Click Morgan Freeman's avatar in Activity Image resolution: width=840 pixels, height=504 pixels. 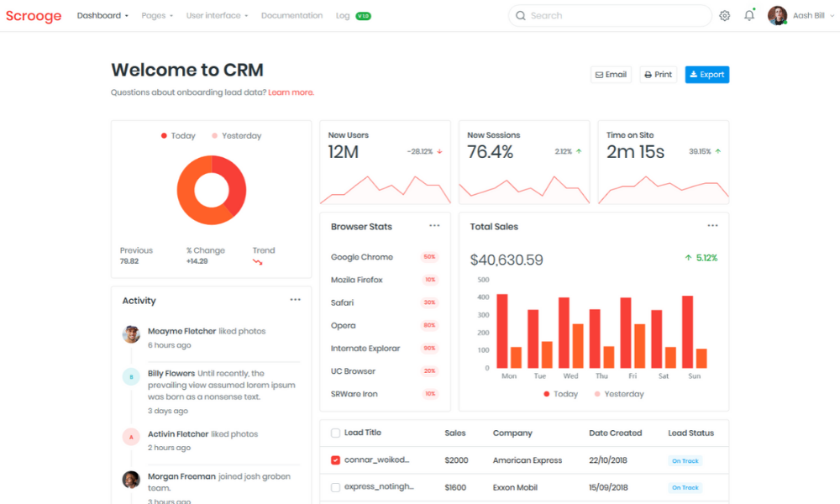(x=131, y=480)
